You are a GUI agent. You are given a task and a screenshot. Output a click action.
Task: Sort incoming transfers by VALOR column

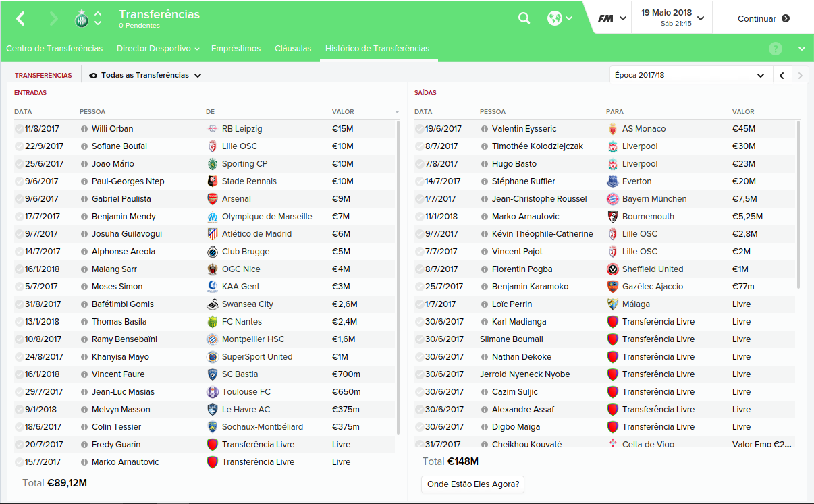tap(343, 111)
